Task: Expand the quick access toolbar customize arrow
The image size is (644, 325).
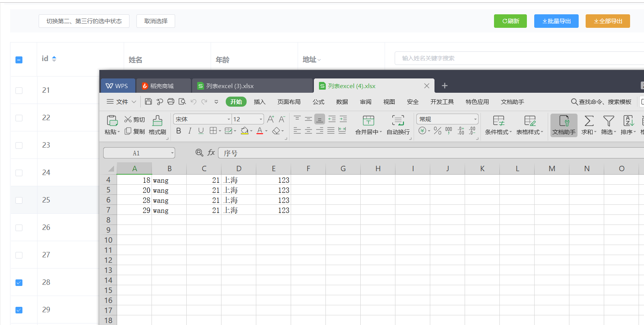Action: [x=216, y=102]
